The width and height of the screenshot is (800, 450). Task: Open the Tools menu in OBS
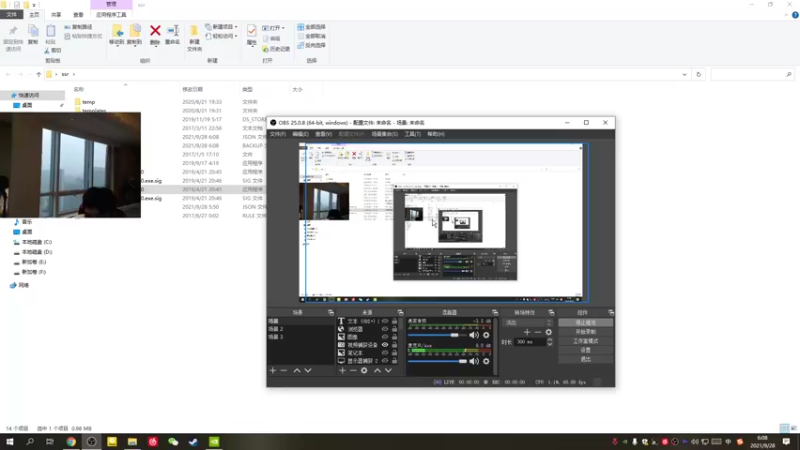pyautogui.click(x=412, y=134)
